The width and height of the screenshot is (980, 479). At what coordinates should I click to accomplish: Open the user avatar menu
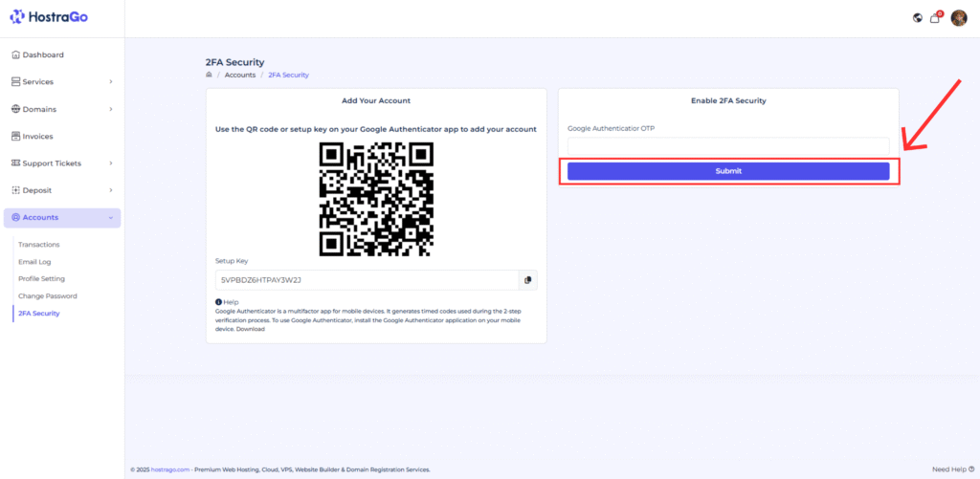click(959, 18)
